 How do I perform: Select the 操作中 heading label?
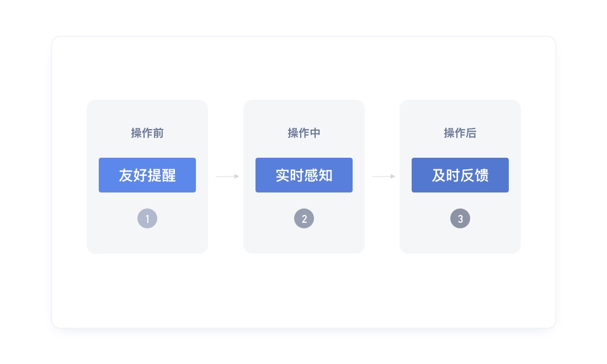(304, 133)
